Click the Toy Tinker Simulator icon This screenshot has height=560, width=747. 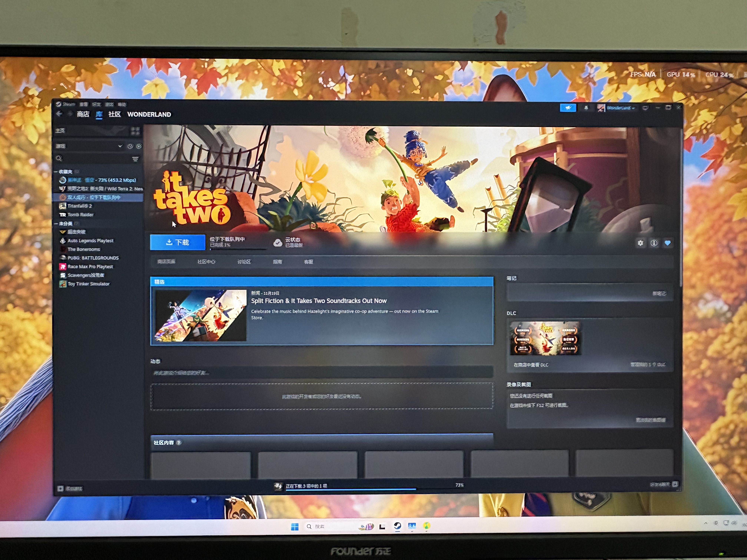[63, 284]
